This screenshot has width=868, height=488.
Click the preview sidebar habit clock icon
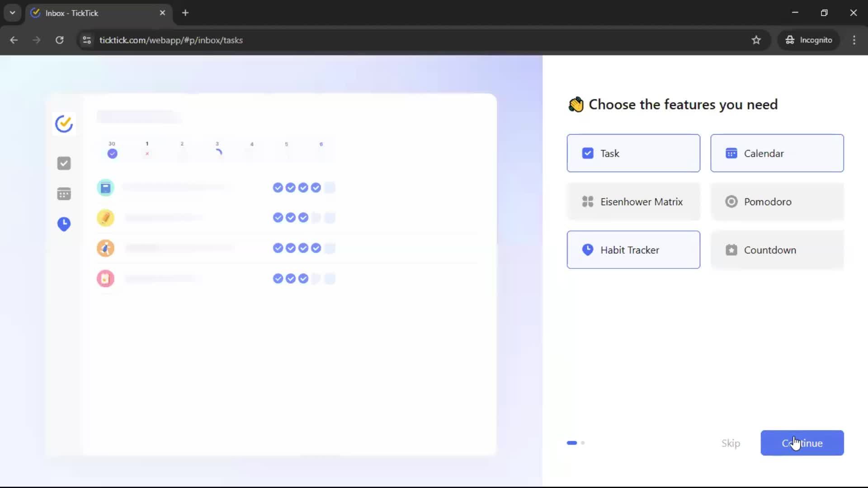(64, 224)
